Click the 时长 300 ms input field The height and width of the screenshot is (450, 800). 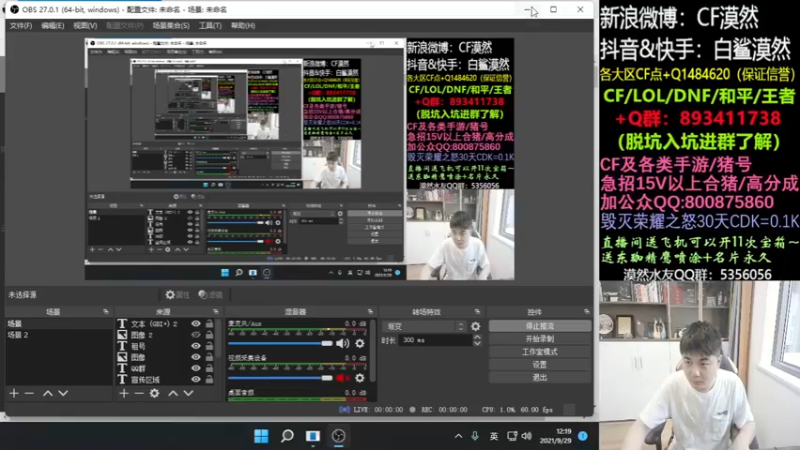pyautogui.click(x=435, y=340)
